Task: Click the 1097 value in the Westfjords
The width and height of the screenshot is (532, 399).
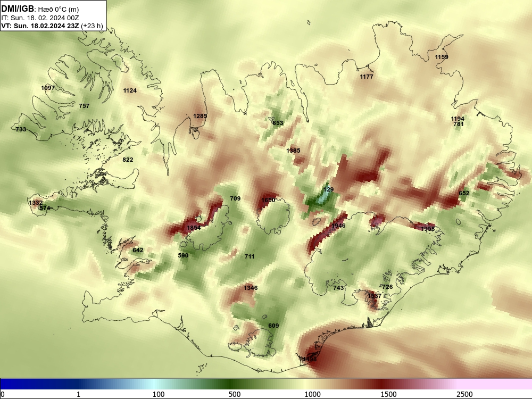Action: [x=48, y=88]
